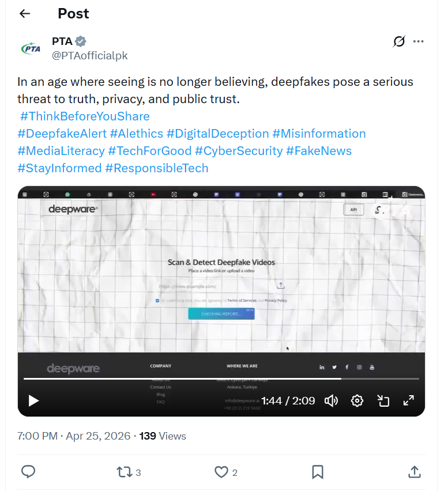Open the #CyberSecurity hashtag link
Screen dimensions: 448x492
pos(239,150)
